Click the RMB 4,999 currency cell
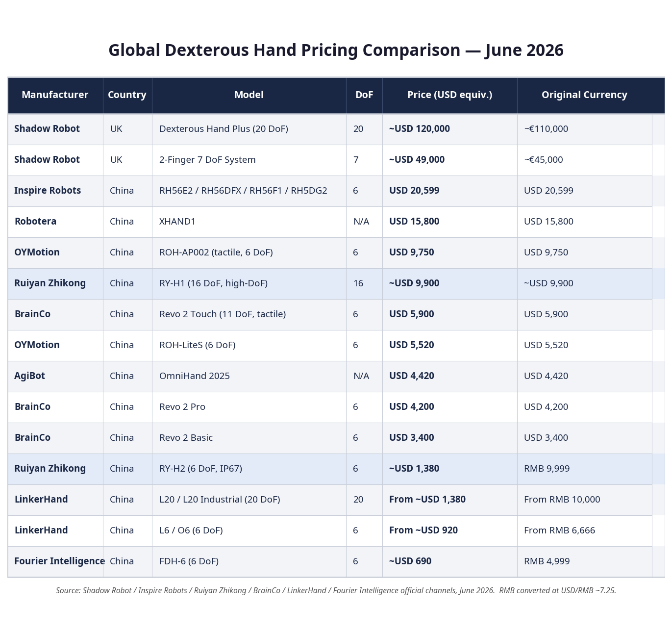This screenshot has width=672, height=631. point(584,561)
